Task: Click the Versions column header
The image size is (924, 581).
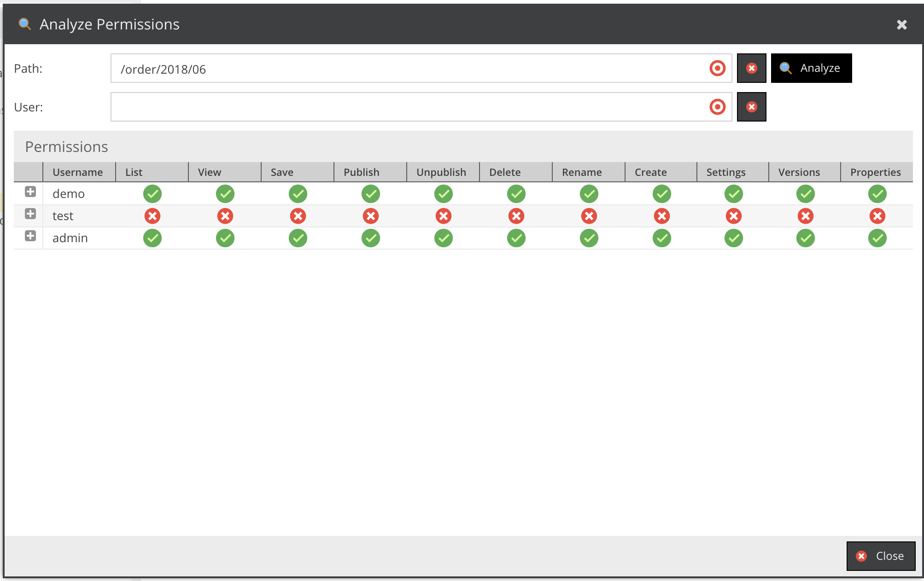Action: [804, 172]
